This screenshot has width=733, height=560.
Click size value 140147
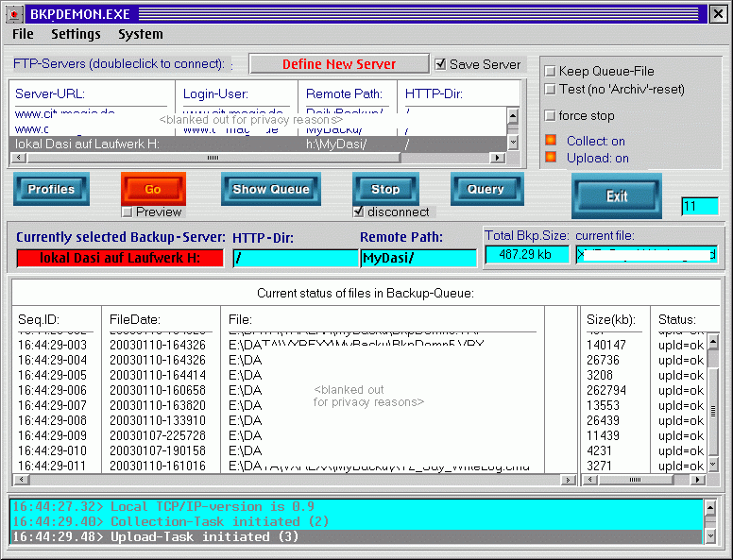(606, 345)
